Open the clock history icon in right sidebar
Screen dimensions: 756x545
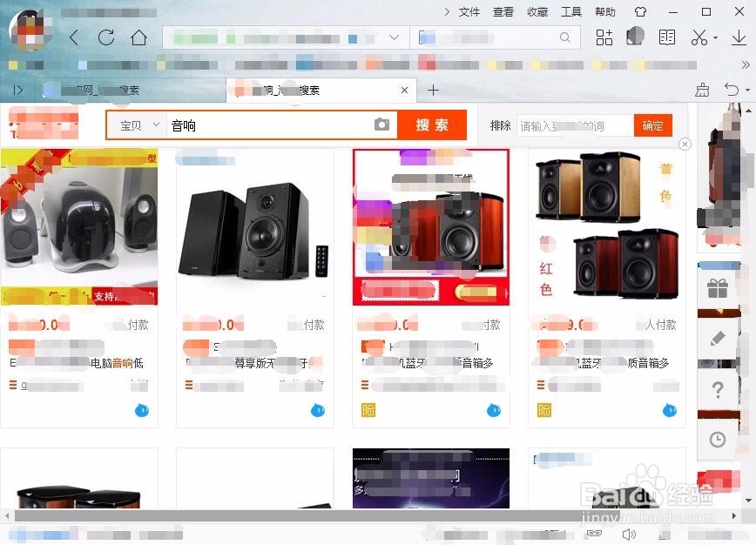tap(718, 440)
